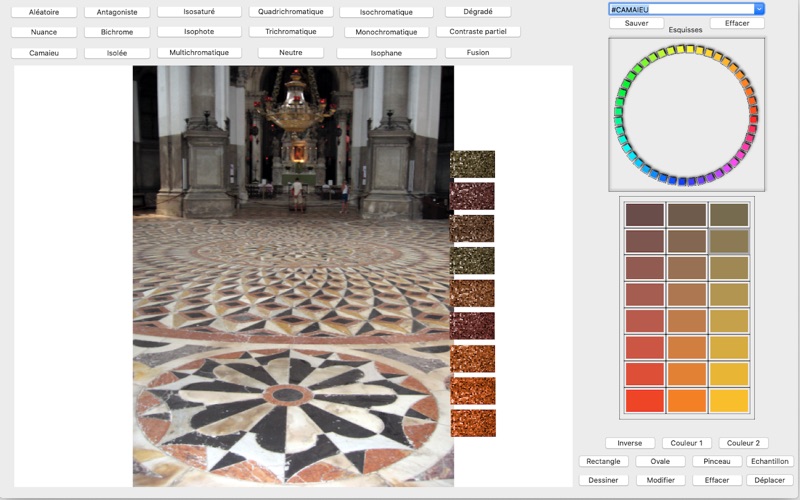Click the Isophane button
800x500 pixels.
click(x=386, y=53)
